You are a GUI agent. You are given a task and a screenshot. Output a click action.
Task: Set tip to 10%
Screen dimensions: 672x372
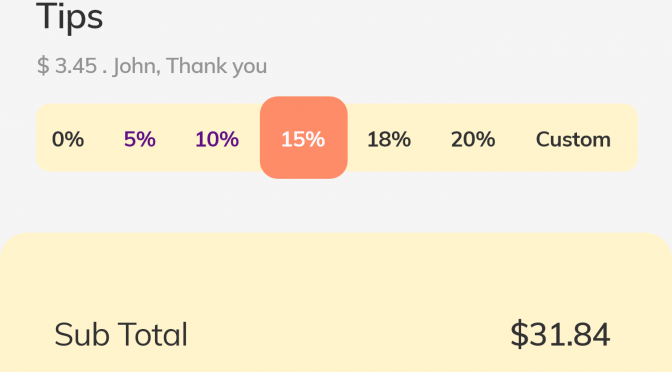217,139
